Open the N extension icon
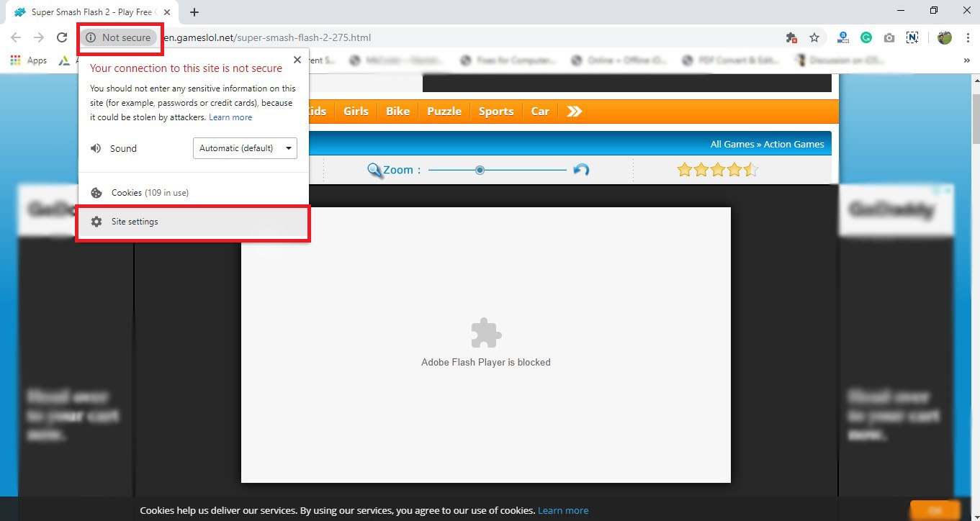The width and height of the screenshot is (980, 521). [x=912, y=37]
